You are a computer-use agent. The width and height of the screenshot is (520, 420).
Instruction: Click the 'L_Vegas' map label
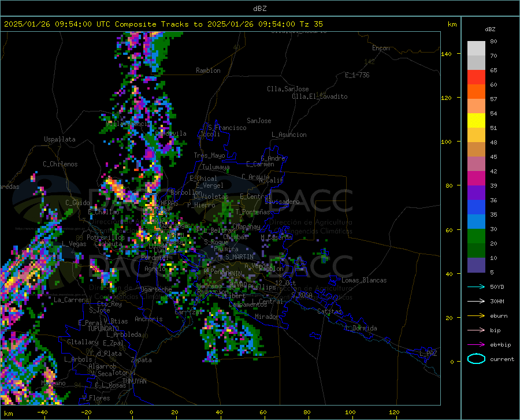(x=75, y=244)
